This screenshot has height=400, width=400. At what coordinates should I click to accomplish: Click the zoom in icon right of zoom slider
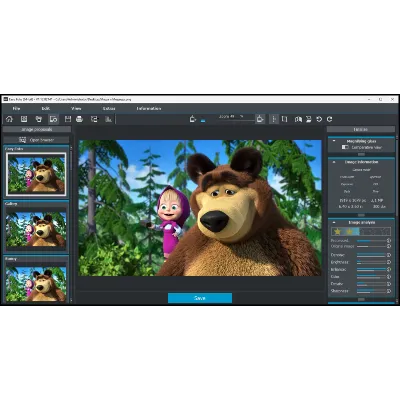point(260,119)
